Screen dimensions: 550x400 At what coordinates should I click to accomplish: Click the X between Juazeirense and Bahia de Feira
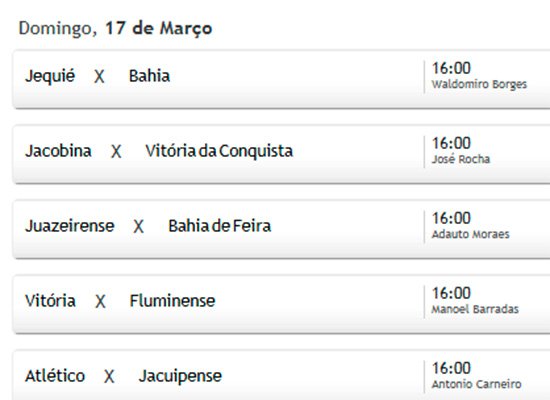click(x=139, y=227)
